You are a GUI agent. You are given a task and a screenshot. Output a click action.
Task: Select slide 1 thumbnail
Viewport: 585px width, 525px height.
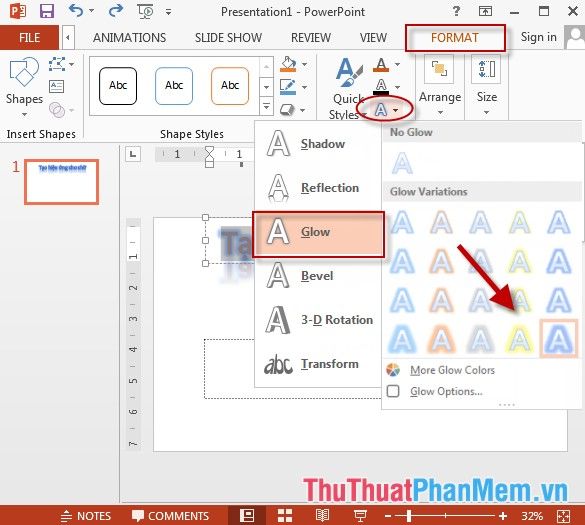tap(62, 182)
